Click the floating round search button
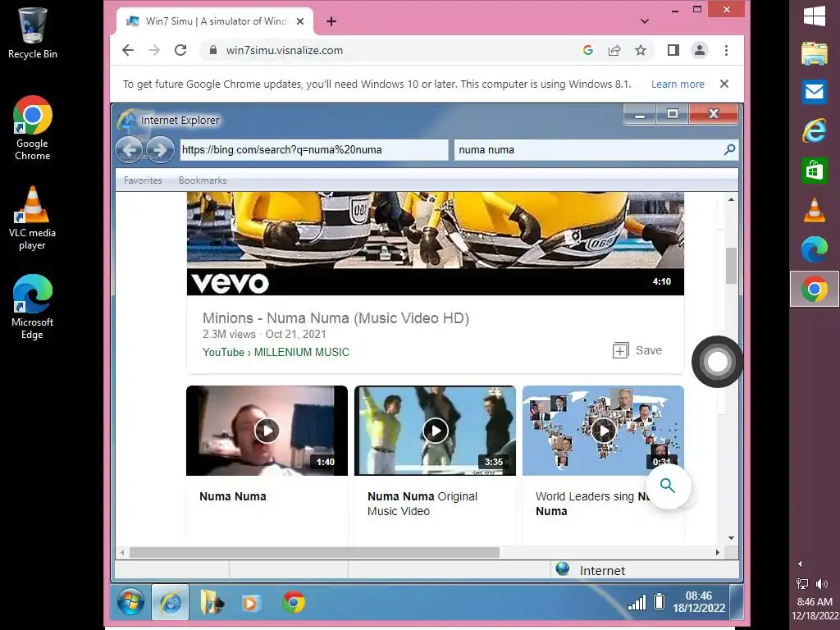The width and height of the screenshot is (840, 630). tap(668, 486)
